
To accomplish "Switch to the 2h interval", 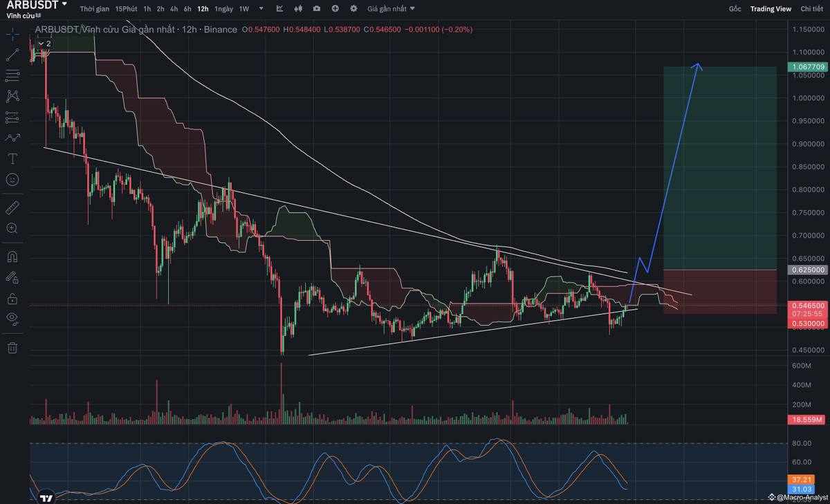I will point(160,9).
